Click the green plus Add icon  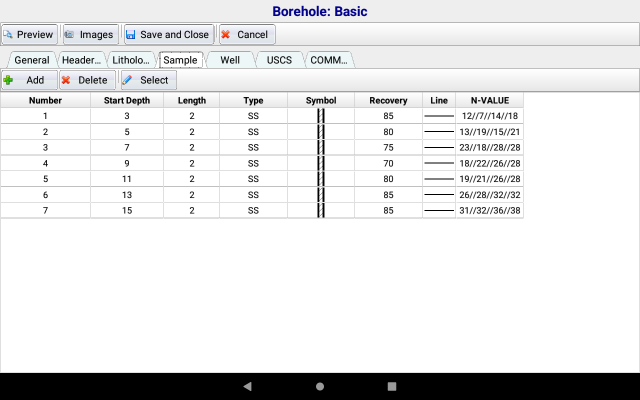tap(9, 80)
